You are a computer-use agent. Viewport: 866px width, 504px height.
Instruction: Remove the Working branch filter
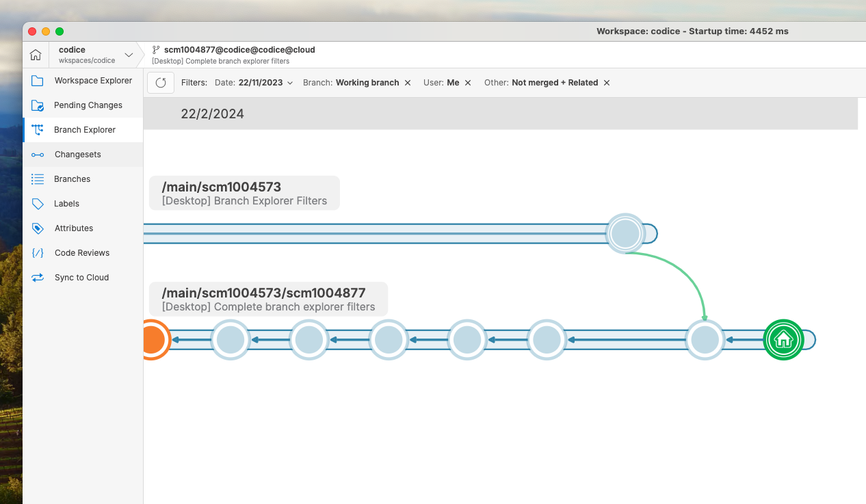coord(408,82)
